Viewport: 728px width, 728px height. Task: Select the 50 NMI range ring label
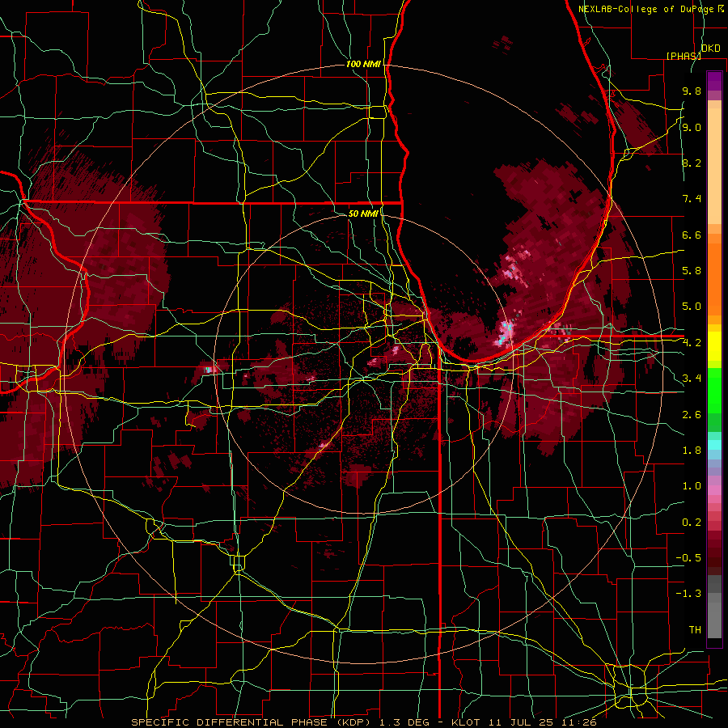363,214
